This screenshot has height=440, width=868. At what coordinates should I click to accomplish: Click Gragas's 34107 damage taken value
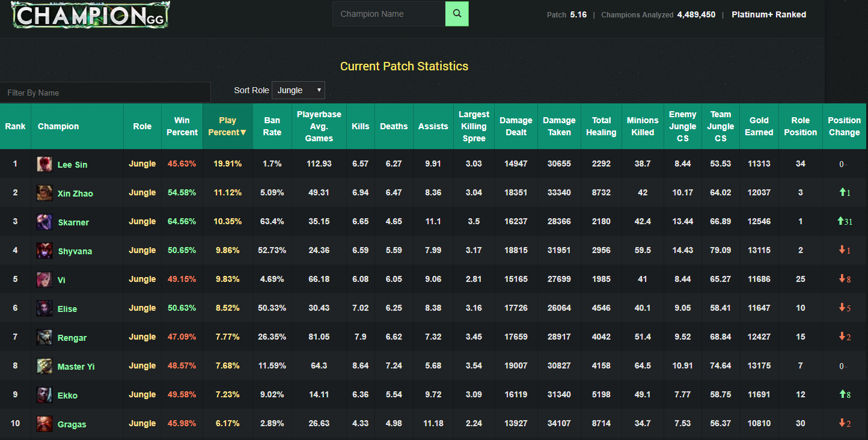pyautogui.click(x=559, y=423)
